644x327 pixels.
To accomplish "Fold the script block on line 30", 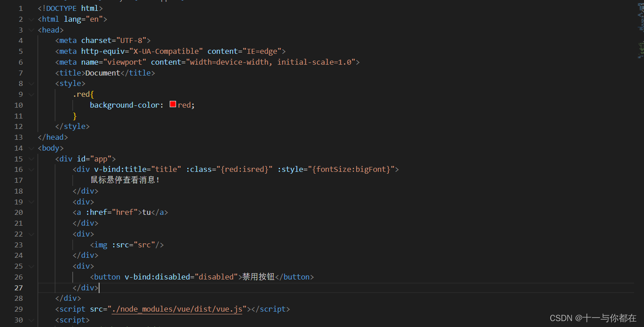I will [x=31, y=320].
